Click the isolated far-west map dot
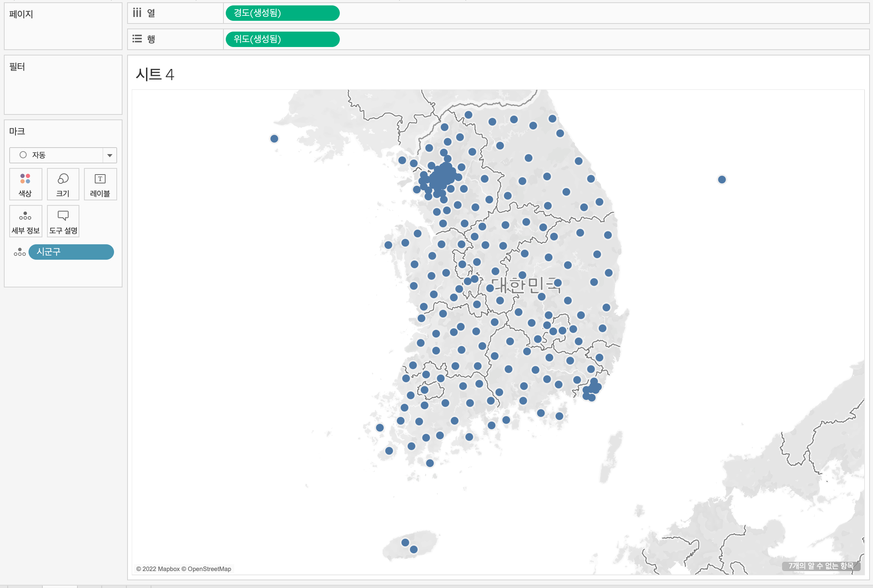This screenshot has width=873, height=588. pyautogui.click(x=274, y=139)
